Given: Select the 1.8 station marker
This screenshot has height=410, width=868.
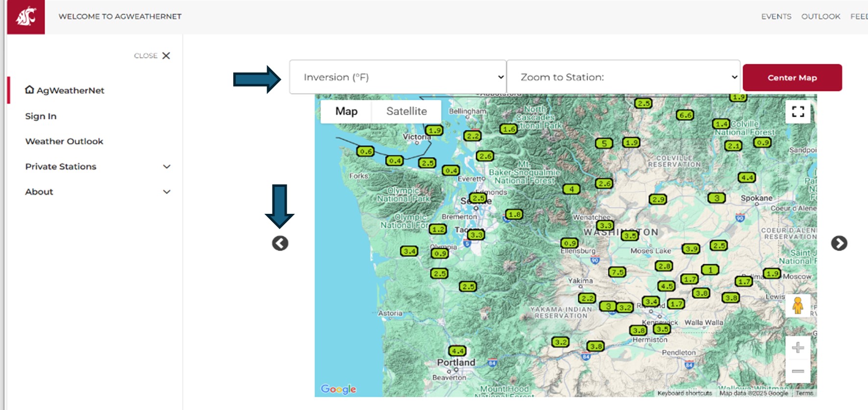Looking at the screenshot, I should pos(514,214).
